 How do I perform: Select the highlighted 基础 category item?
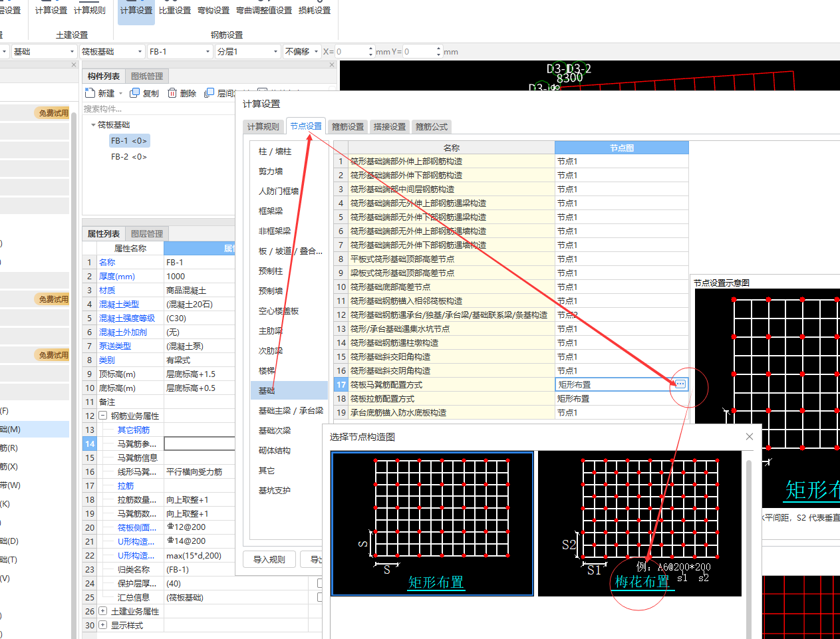click(x=289, y=390)
